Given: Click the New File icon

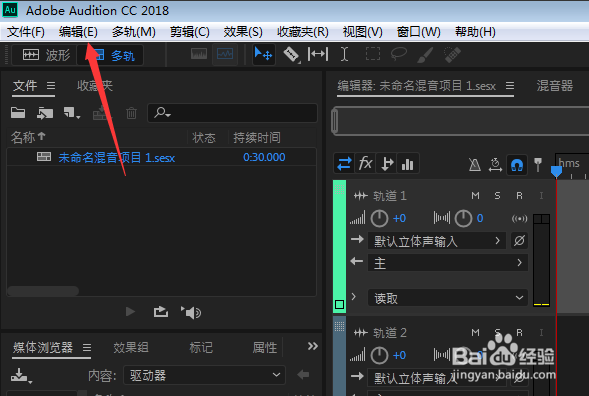Looking at the screenshot, I should pos(71,113).
